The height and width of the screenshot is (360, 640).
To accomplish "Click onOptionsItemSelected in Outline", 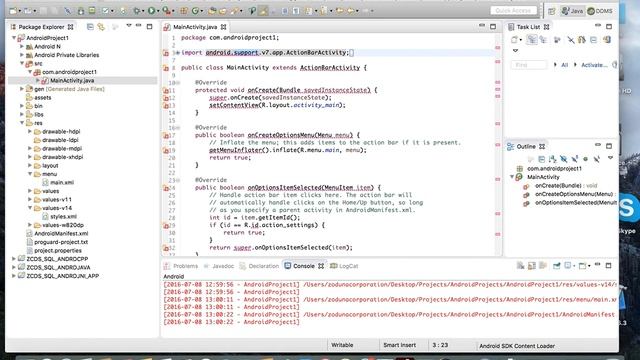I will point(576,202).
